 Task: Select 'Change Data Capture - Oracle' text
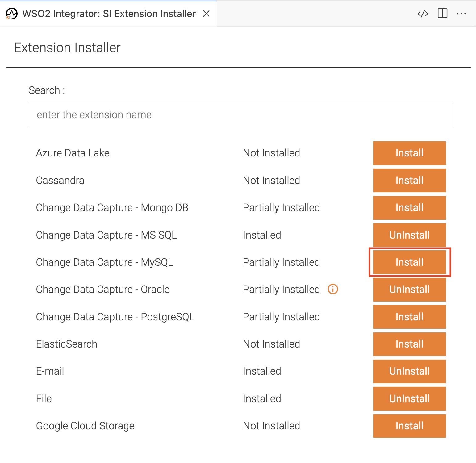point(103,290)
